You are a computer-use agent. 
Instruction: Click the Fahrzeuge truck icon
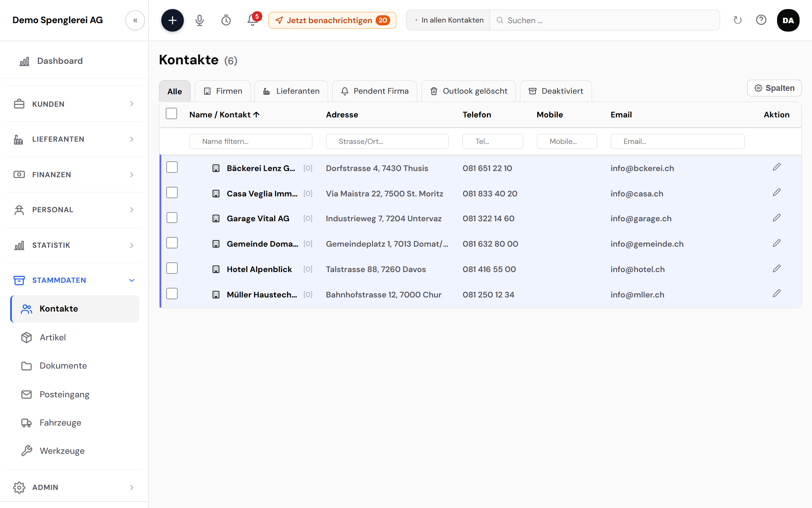click(x=27, y=423)
